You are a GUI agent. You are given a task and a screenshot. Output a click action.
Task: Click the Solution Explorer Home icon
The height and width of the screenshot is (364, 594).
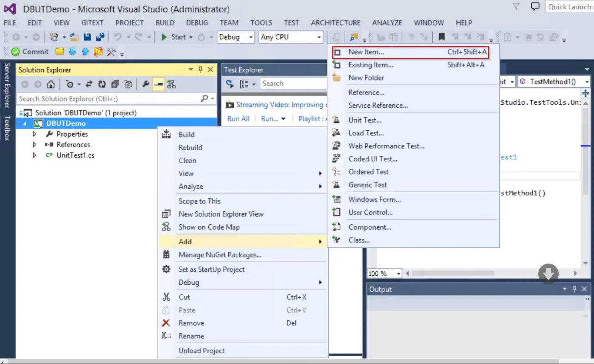tap(50, 84)
